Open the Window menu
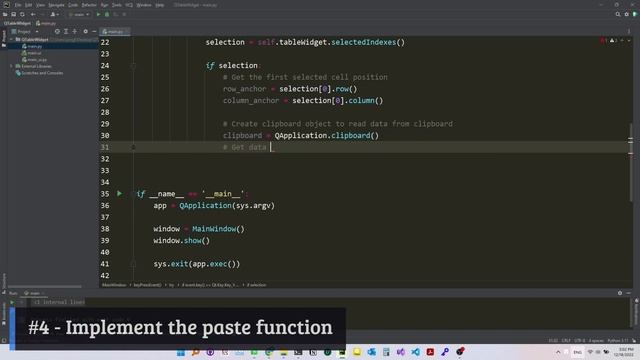 pos(144,5)
